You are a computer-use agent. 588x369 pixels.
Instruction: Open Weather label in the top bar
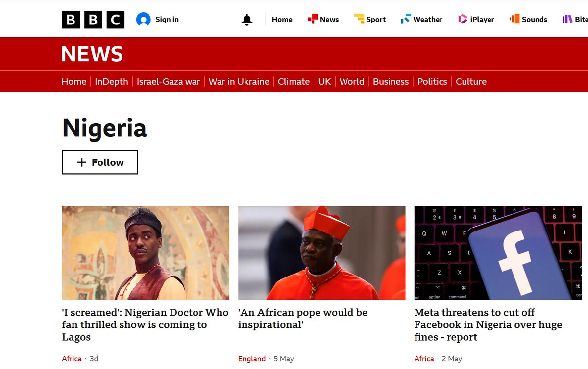[428, 20]
